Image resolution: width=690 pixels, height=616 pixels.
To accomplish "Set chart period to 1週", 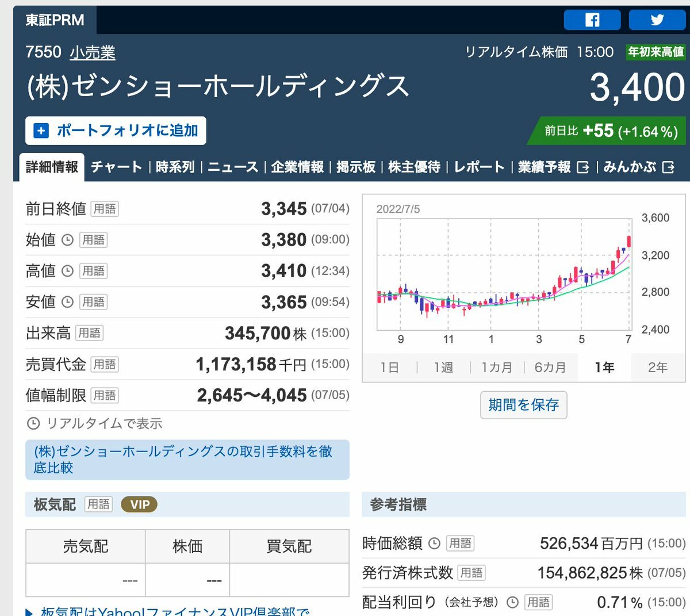I will [443, 368].
